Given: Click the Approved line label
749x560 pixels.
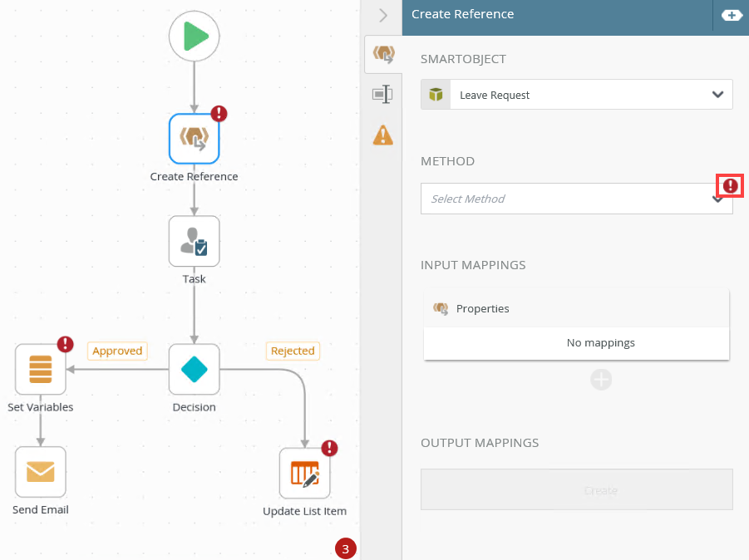Looking at the screenshot, I should pos(117,351).
